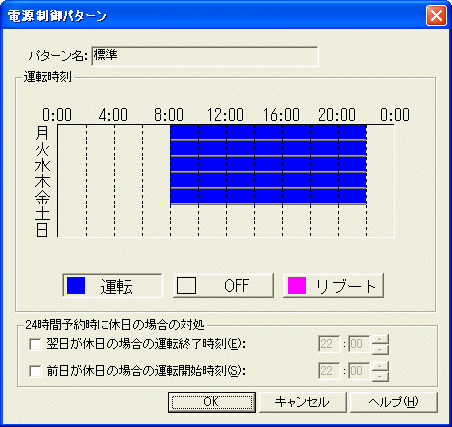Click the 16:00 time label
The image size is (452, 427).
[281, 115]
